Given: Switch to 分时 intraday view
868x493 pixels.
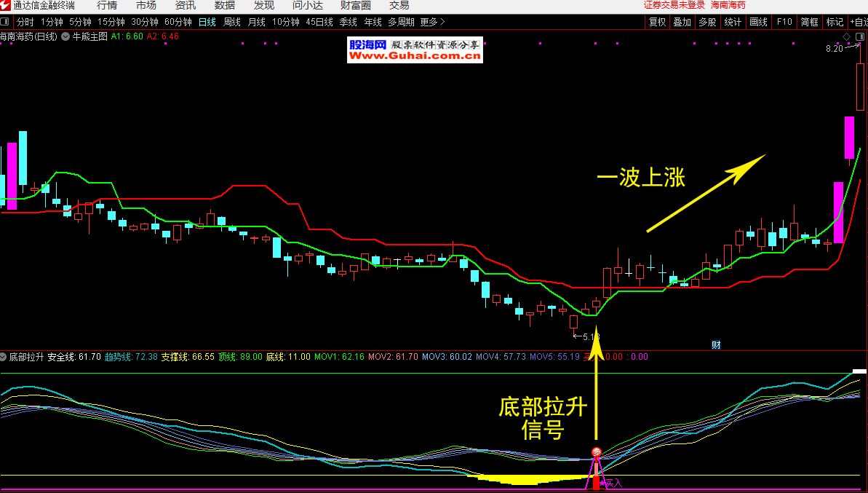Looking at the screenshot, I should (25, 22).
